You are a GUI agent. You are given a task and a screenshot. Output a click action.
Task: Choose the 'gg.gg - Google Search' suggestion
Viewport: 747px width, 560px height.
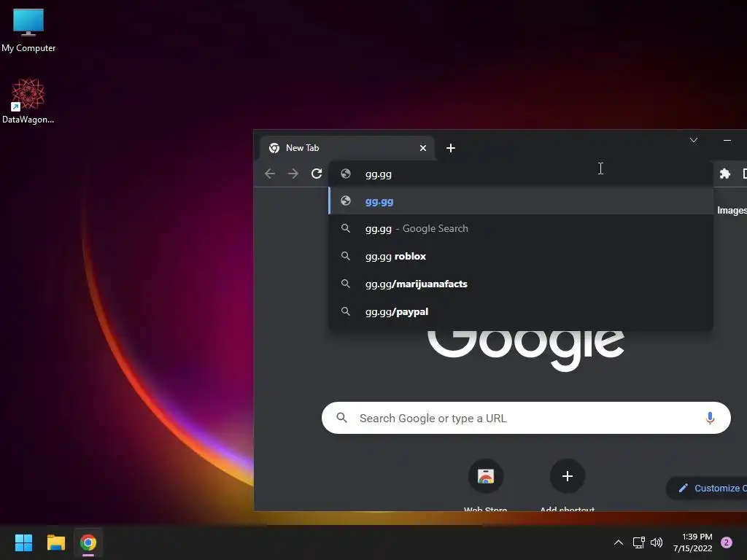point(521,228)
